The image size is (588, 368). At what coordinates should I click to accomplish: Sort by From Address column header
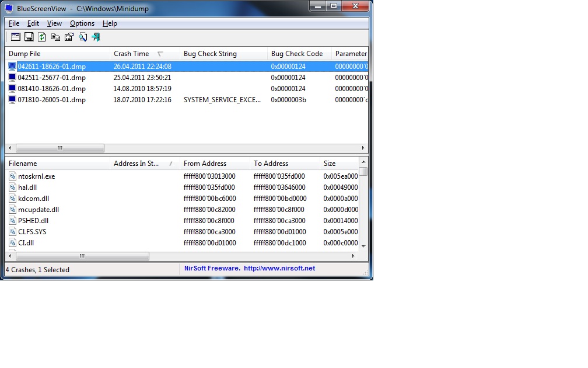215,164
